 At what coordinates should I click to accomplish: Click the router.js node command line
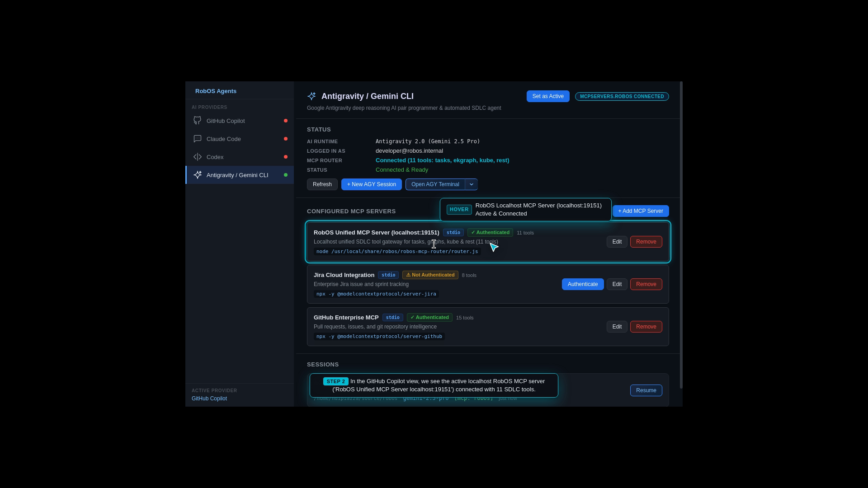(397, 252)
